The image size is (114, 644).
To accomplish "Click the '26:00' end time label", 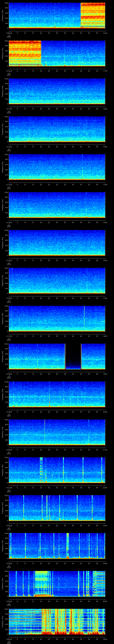I will (x=105, y=639).
